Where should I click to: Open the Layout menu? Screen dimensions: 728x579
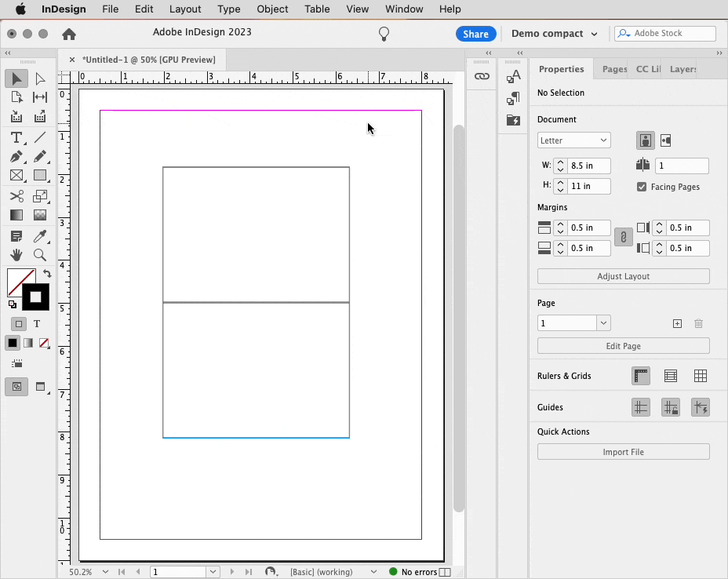(x=185, y=9)
